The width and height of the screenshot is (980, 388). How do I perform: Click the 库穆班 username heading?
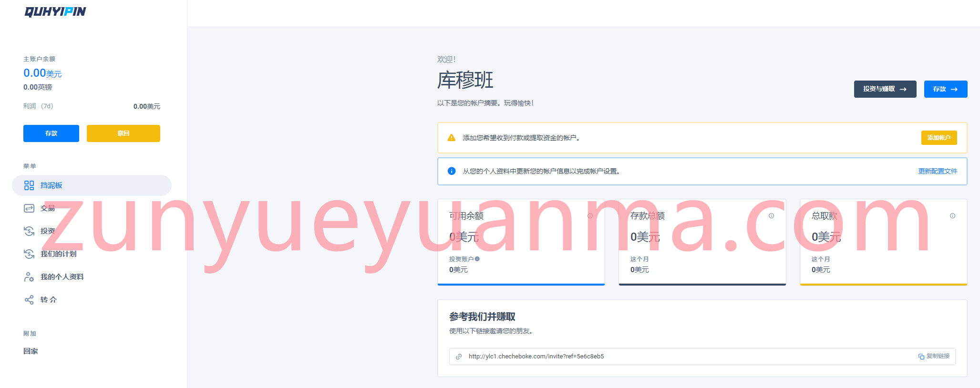point(465,80)
